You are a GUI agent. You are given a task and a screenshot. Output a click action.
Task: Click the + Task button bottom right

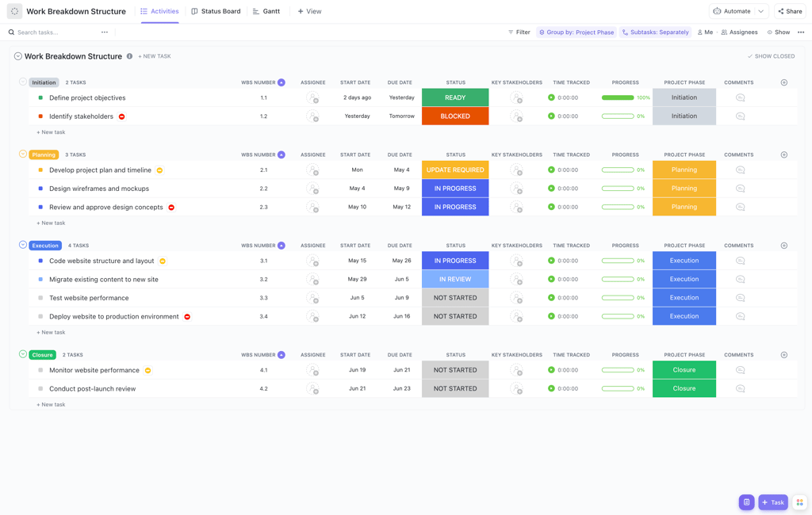(x=772, y=502)
